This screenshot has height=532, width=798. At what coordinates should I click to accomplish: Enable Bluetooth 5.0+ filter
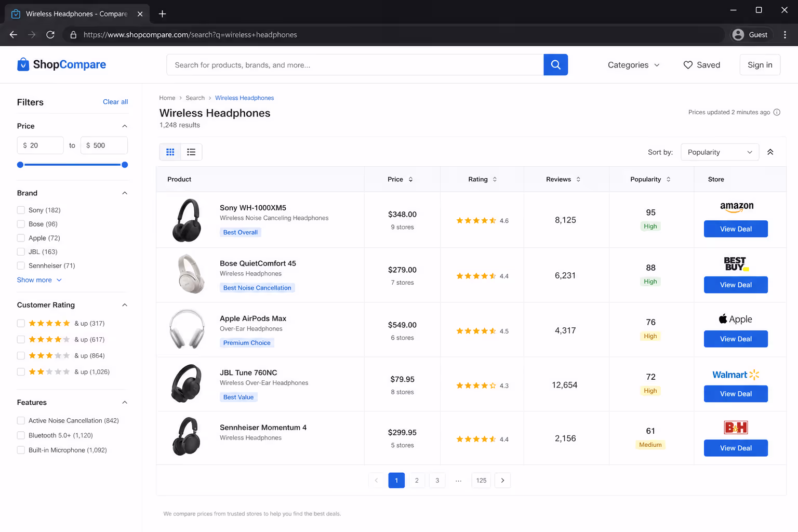coord(21,435)
